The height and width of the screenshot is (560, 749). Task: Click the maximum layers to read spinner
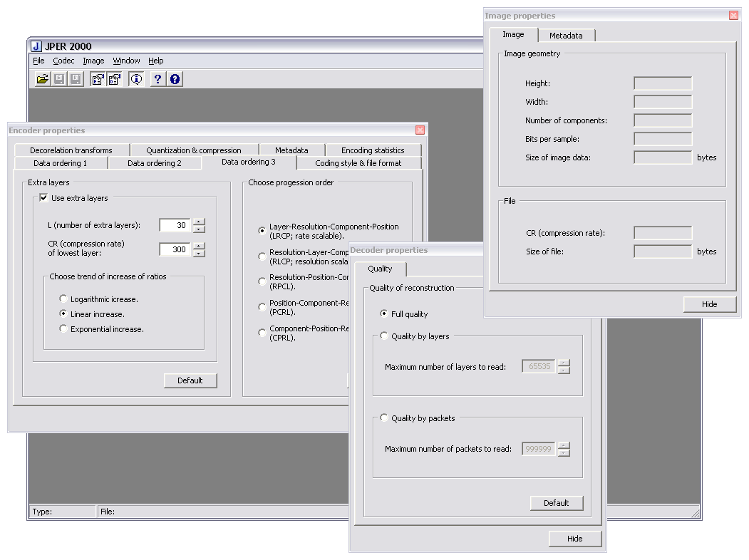point(564,367)
